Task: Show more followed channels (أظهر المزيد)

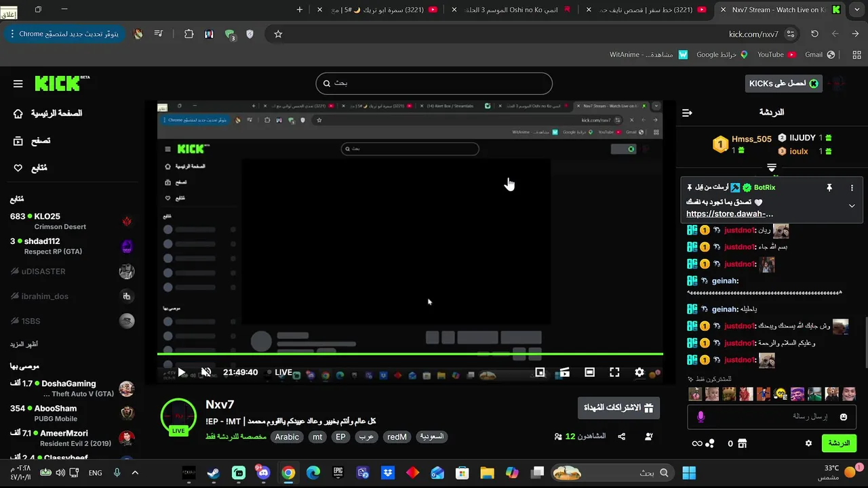Action: pos(24,344)
